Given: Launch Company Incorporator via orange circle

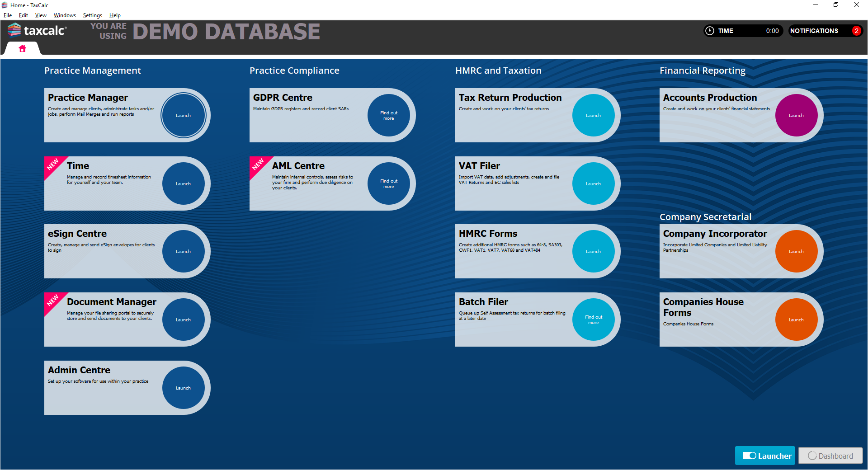Looking at the screenshot, I should tap(796, 251).
